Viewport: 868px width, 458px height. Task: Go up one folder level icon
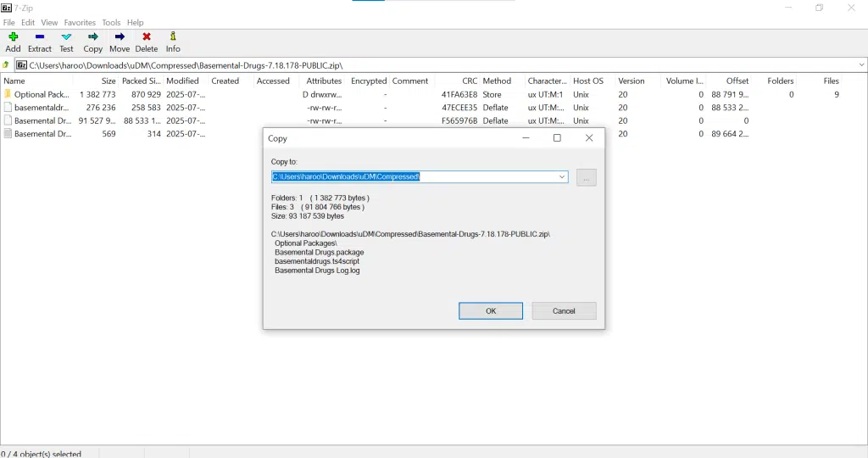(6, 64)
